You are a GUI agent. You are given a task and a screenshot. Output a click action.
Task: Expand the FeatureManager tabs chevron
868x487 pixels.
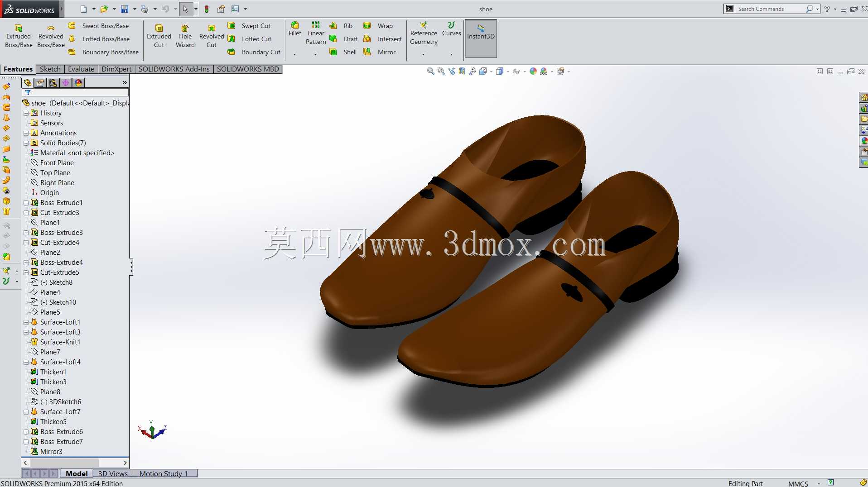click(125, 83)
